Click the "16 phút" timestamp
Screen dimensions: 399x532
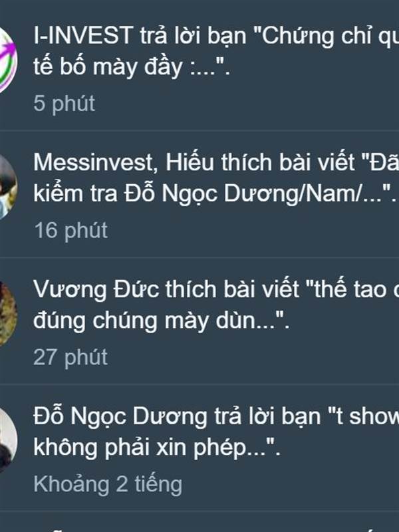(x=71, y=230)
